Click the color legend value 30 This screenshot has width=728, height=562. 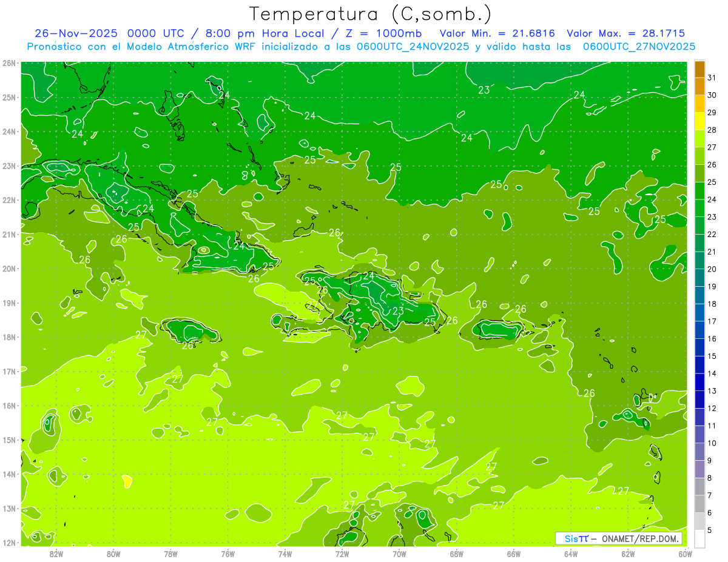[x=712, y=95]
